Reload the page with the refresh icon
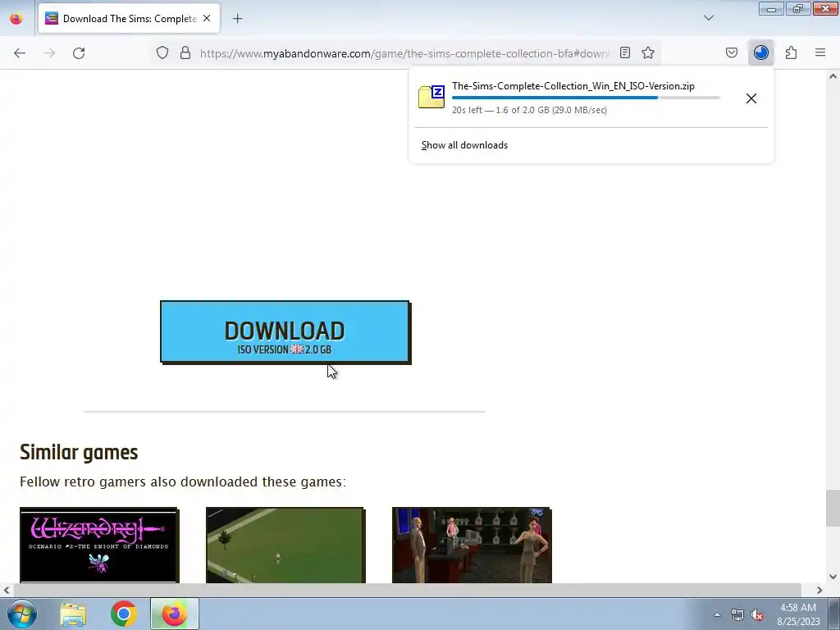Viewport: 840px width, 630px height. 79,53
